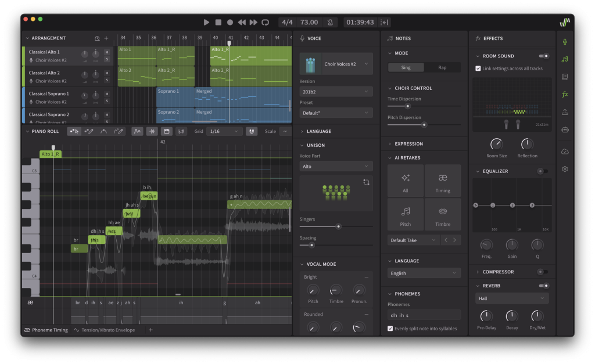Select the AI Retakes Pitch tile
This screenshot has height=364, width=595.
[405, 215]
